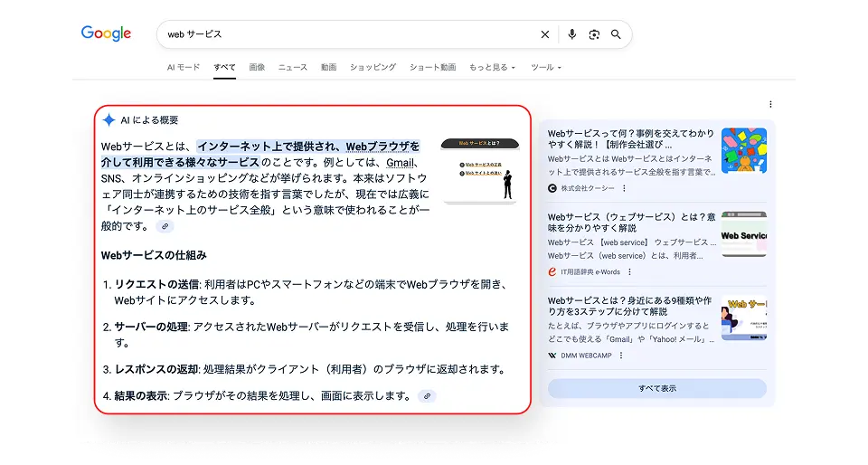Screen dimensions: 868x465
Task: Switch to the AI モード tab
Action: tap(183, 68)
